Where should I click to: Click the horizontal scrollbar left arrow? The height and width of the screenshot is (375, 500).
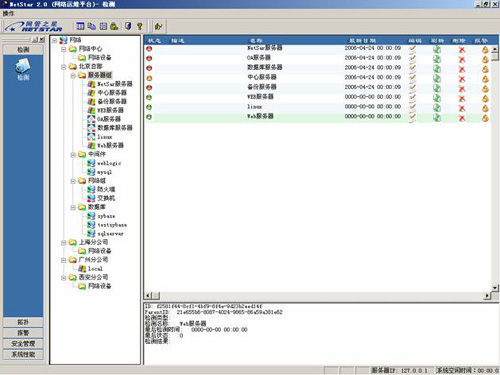(x=148, y=296)
